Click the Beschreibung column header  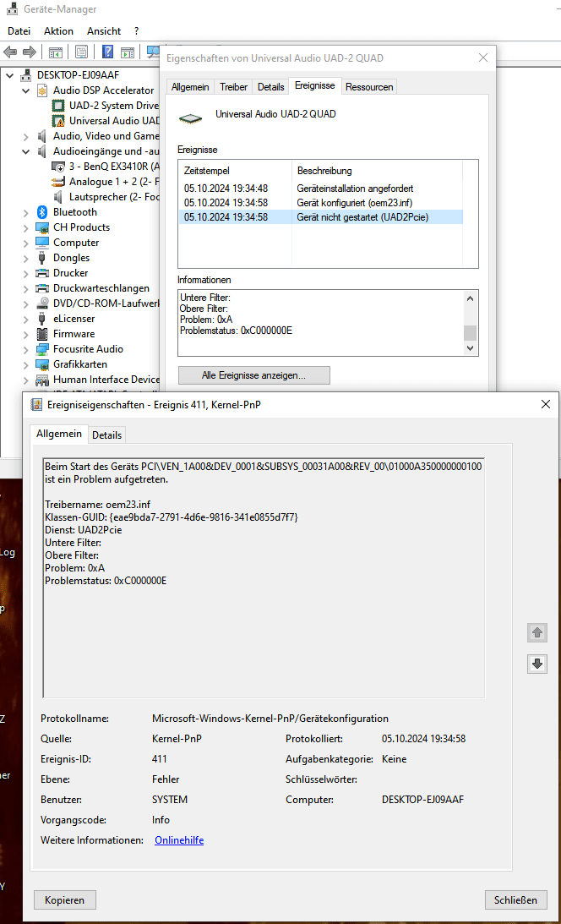tap(378, 171)
